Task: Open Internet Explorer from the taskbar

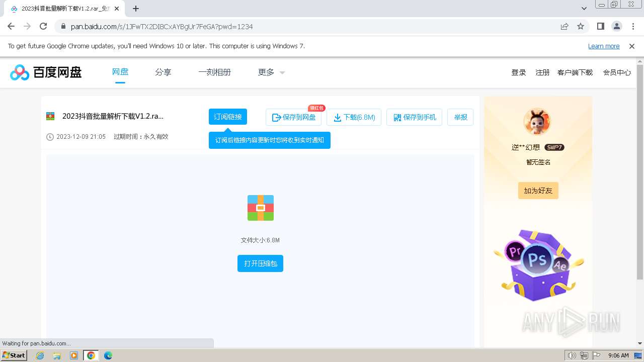Action: click(40, 355)
